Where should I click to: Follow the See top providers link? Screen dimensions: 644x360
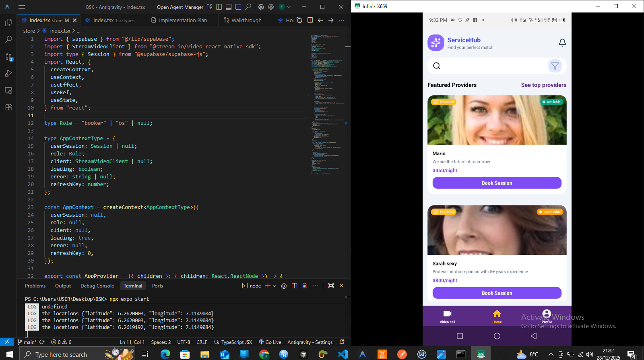[x=543, y=85]
